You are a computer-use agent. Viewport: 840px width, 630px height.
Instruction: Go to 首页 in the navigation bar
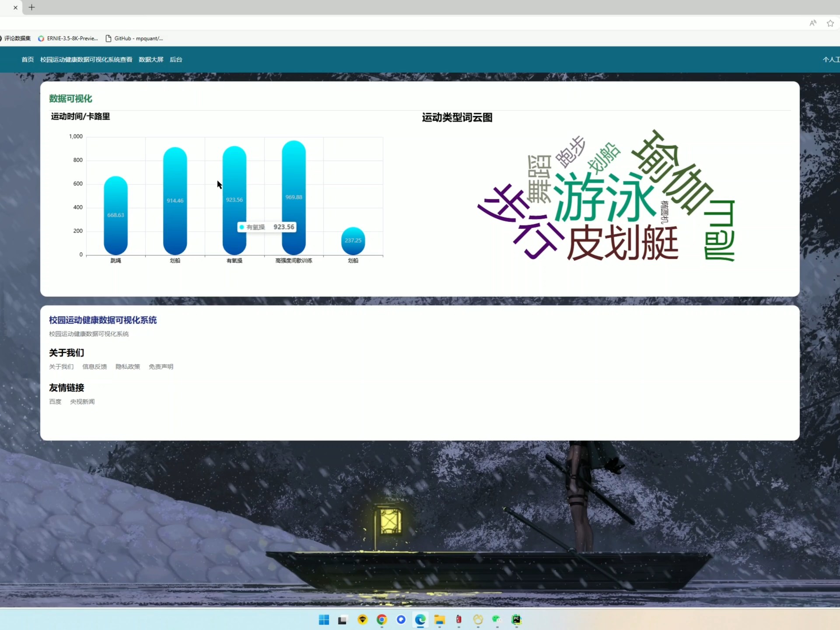coord(28,59)
